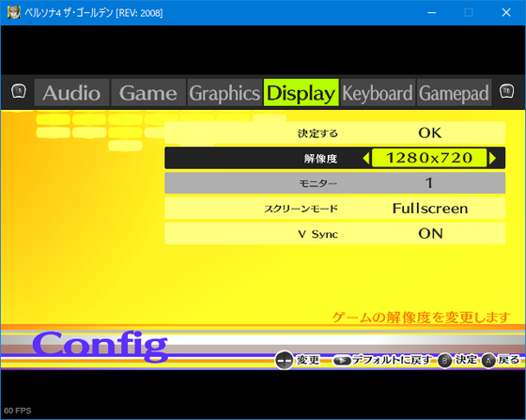This screenshot has height=420, width=526.
Task: Toggle V Sync ON setting
Action: pos(334,233)
